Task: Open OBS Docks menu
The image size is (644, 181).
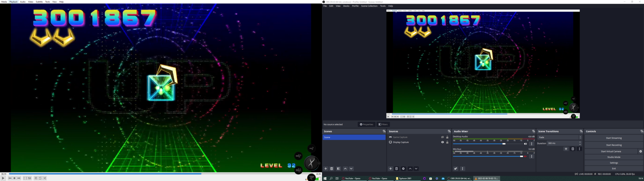Action: pyautogui.click(x=346, y=6)
